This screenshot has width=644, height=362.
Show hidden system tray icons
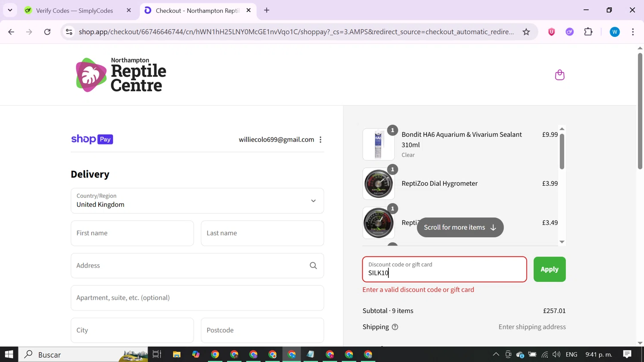tap(496, 354)
